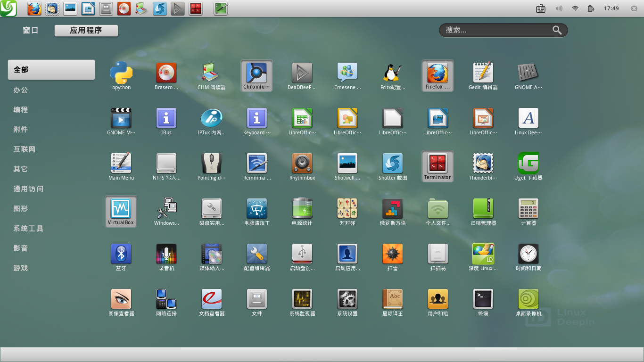Launch 系统监视器 system monitor
Image resolution: width=644 pixels, height=362 pixels.
coord(302,303)
